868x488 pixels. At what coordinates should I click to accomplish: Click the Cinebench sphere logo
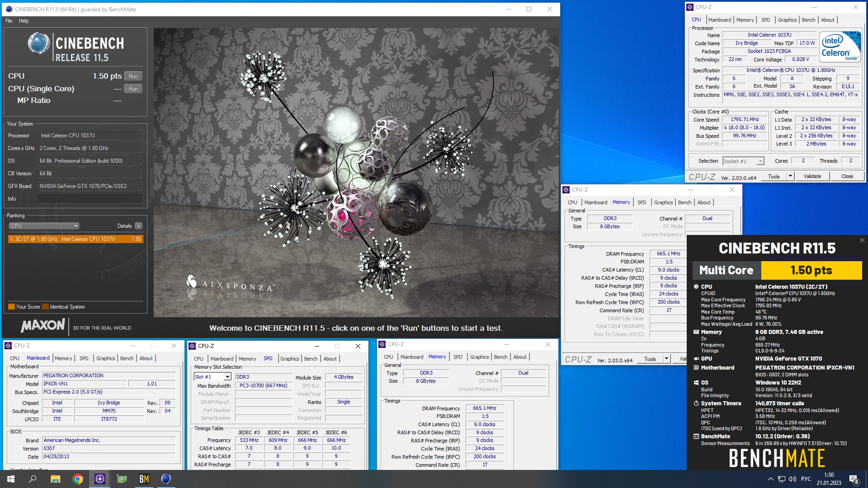coord(38,44)
